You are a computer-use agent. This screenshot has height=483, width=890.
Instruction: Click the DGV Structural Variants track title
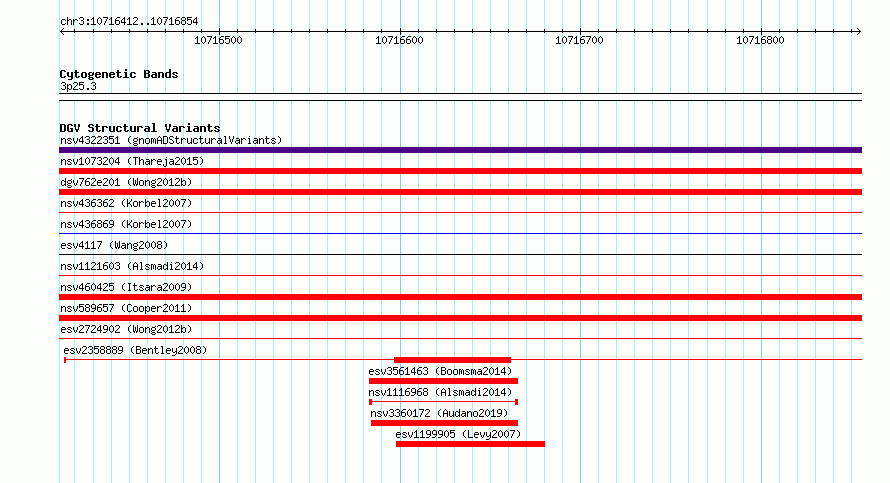140,128
